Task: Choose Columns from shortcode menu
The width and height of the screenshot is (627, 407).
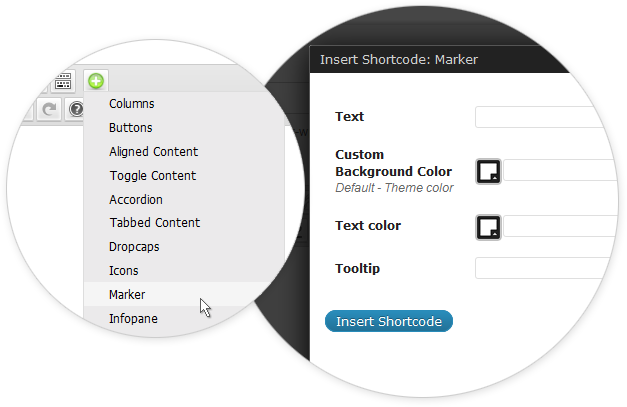Action: coord(131,104)
